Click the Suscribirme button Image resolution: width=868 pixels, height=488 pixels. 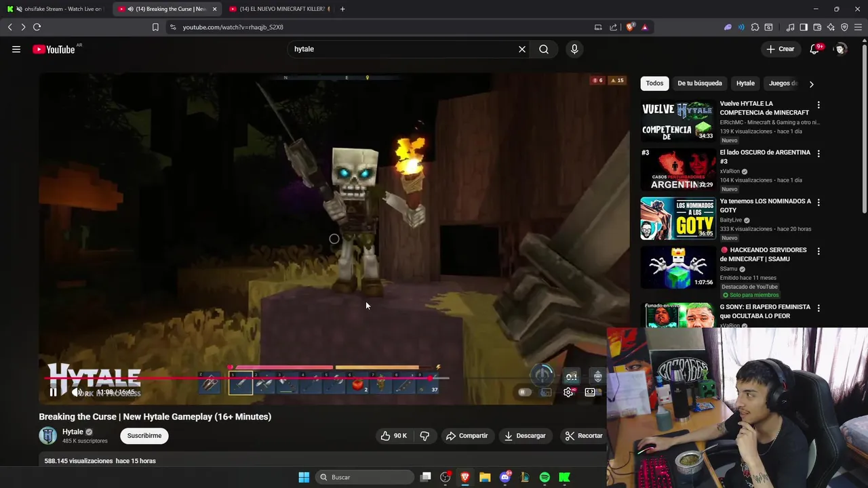point(144,436)
